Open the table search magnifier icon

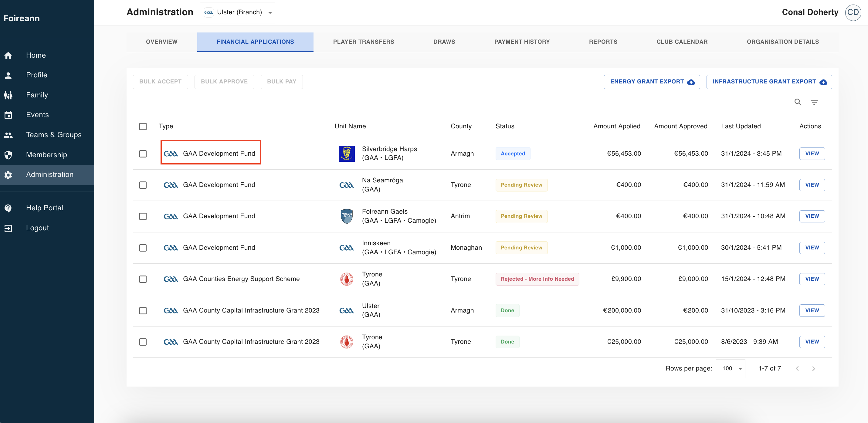coord(798,102)
